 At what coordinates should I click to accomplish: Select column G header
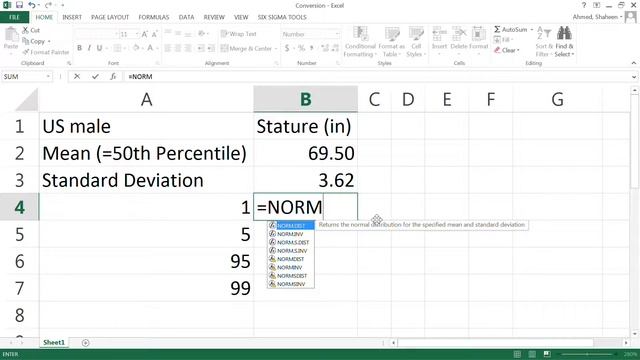pyautogui.click(x=557, y=99)
